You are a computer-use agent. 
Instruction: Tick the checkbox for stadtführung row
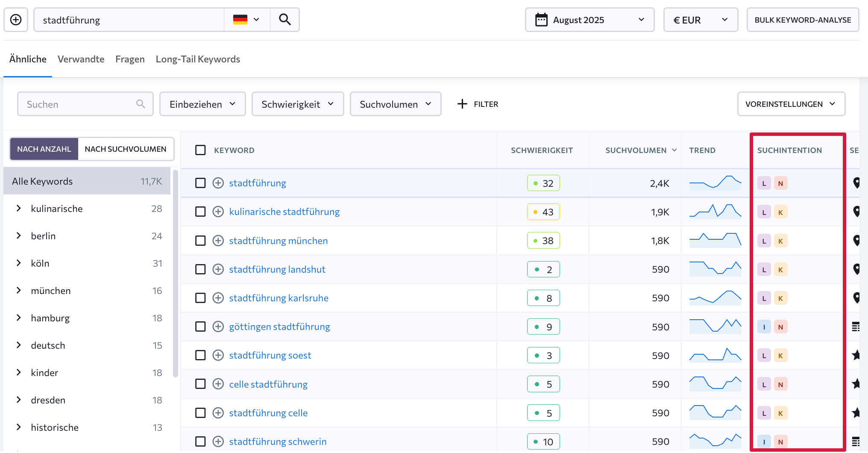[x=200, y=183]
